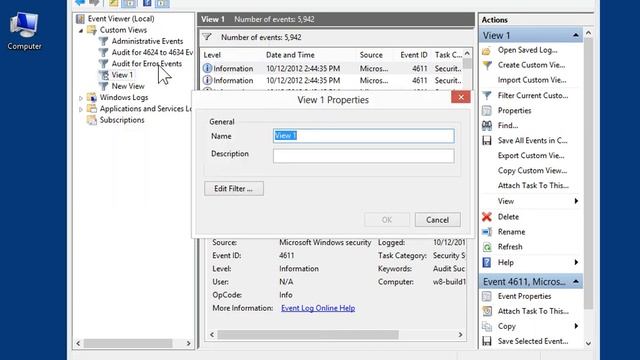The height and width of the screenshot is (360, 640).
Task: Click the lower Attach Task icon
Action: point(487,311)
